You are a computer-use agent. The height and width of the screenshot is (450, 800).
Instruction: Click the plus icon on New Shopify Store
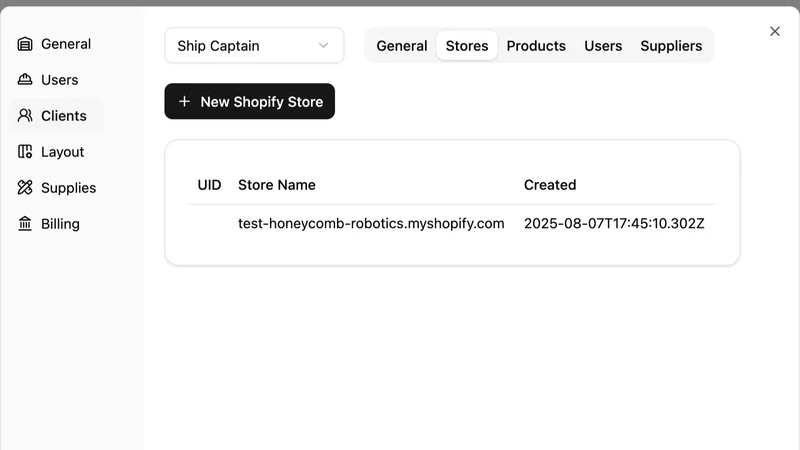click(x=184, y=101)
